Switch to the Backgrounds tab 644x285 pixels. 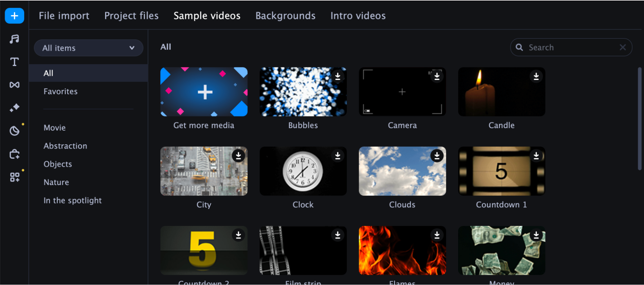285,16
